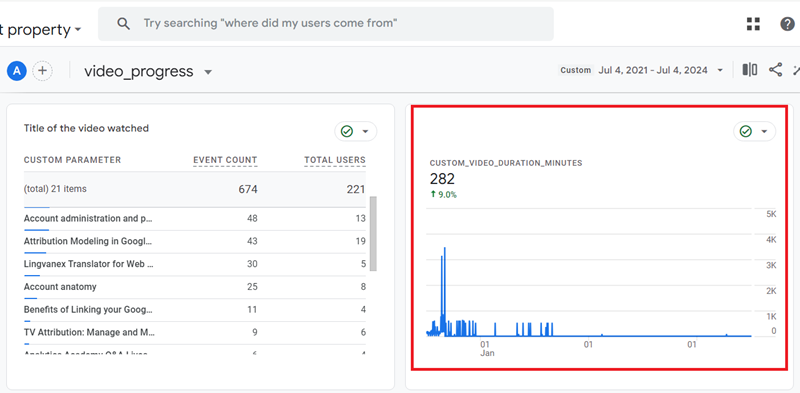Click the search magnifier icon

pyautogui.click(x=123, y=23)
